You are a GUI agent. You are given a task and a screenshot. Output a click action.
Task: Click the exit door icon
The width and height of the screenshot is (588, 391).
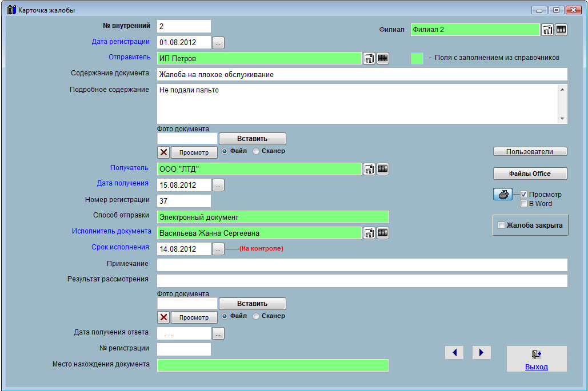(536, 354)
